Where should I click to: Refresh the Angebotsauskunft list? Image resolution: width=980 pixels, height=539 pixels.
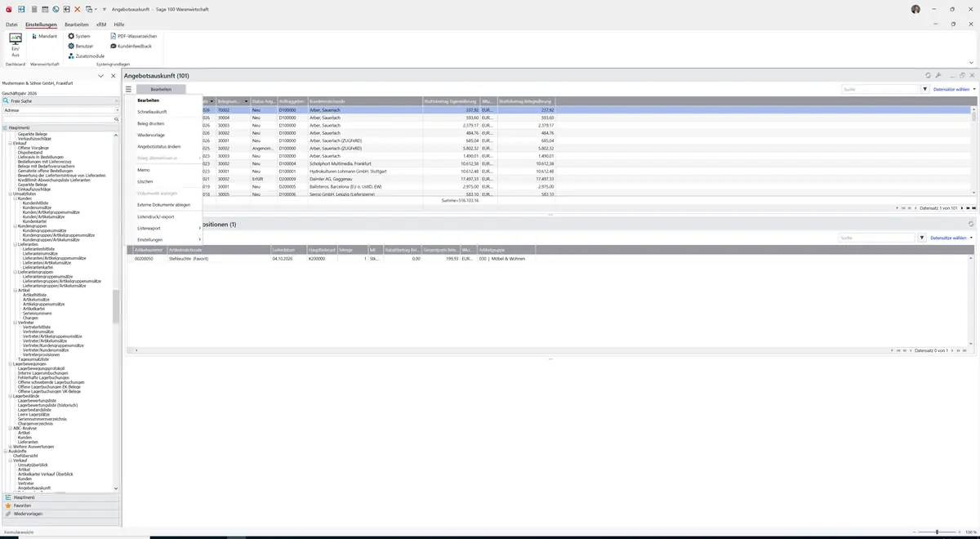928,75
